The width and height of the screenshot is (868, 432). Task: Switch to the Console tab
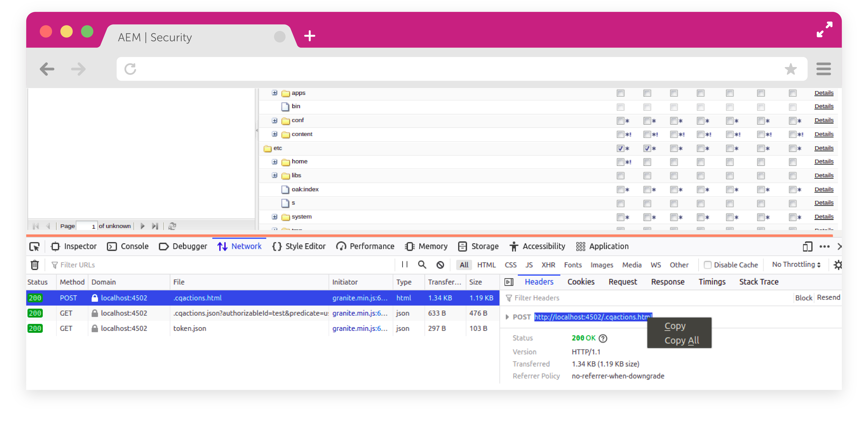click(x=128, y=247)
